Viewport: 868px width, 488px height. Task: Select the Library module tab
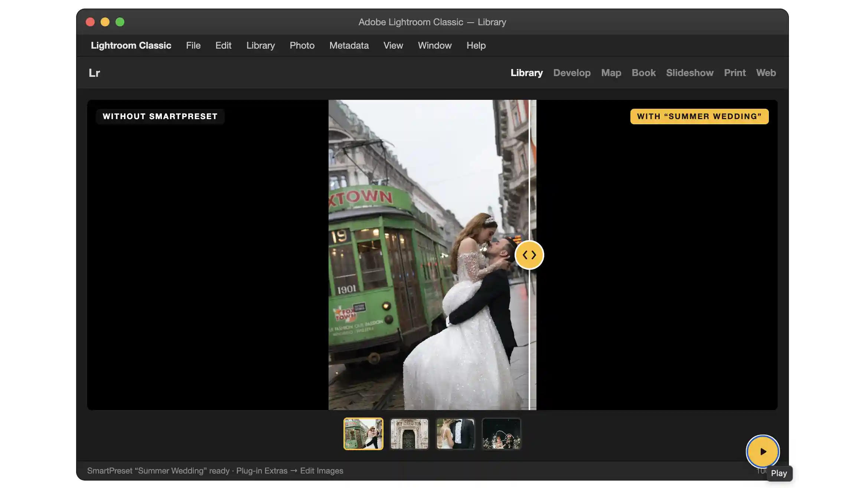(526, 73)
